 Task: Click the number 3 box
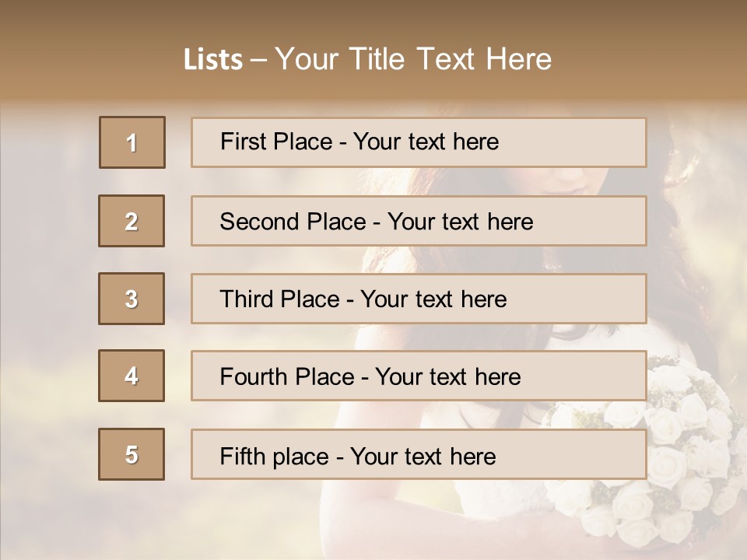point(132,299)
